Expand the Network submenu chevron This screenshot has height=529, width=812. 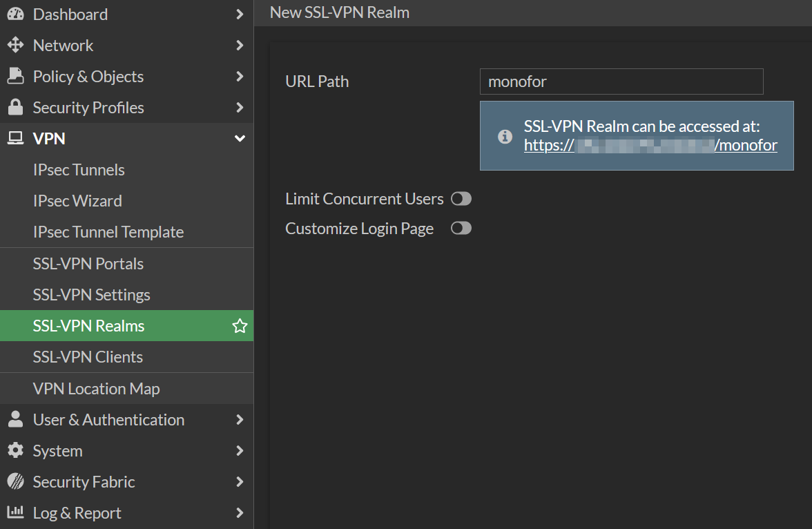coord(240,46)
